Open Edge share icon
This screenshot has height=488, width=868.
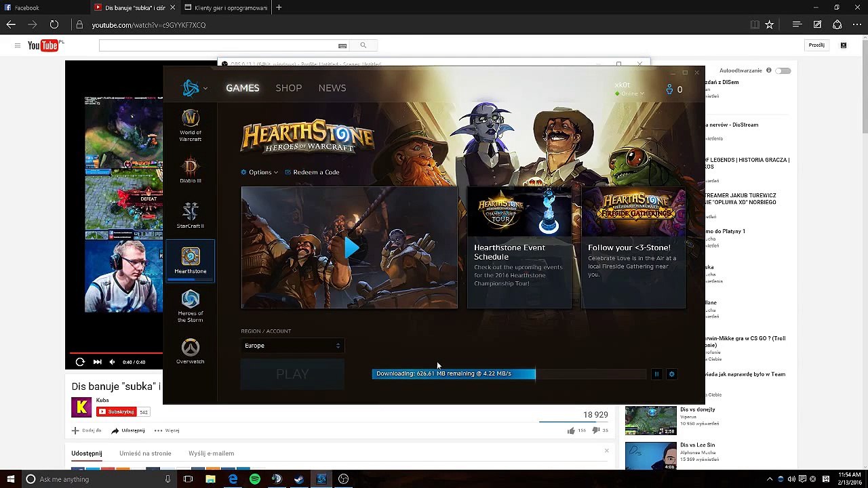(x=837, y=24)
